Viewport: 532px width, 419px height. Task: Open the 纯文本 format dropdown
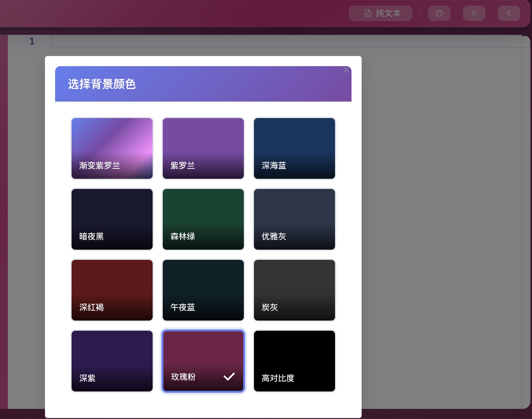pyautogui.click(x=380, y=13)
